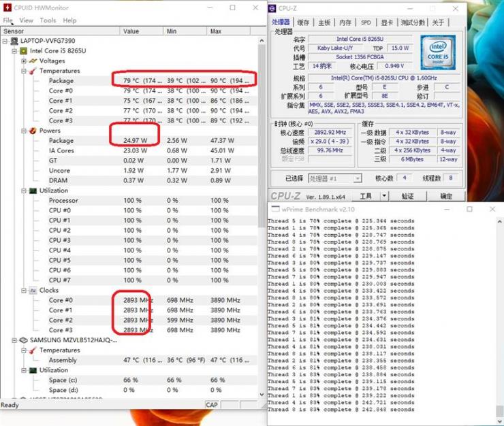Click the SAMSUNG MZVLB512HAJQ drive icon
Screen dimensions: 504x426
click(x=23, y=340)
